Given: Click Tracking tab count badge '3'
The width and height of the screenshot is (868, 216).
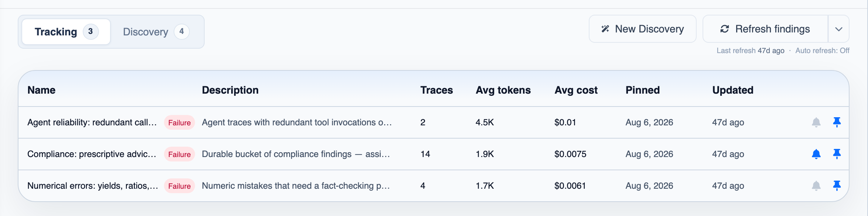Looking at the screenshot, I should point(90,32).
